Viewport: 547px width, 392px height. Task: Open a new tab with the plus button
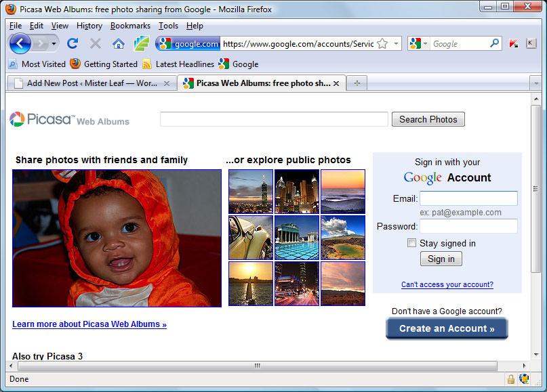click(357, 83)
